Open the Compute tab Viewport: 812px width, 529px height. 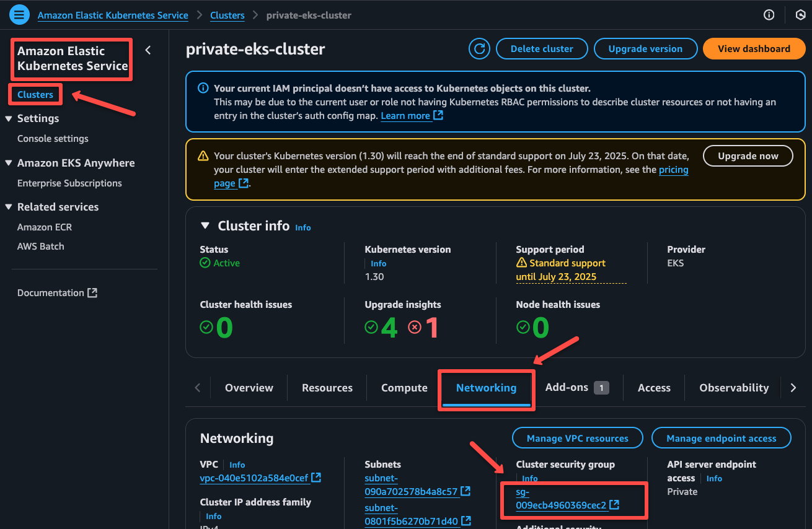pyautogui.click(x=404, y=388)
